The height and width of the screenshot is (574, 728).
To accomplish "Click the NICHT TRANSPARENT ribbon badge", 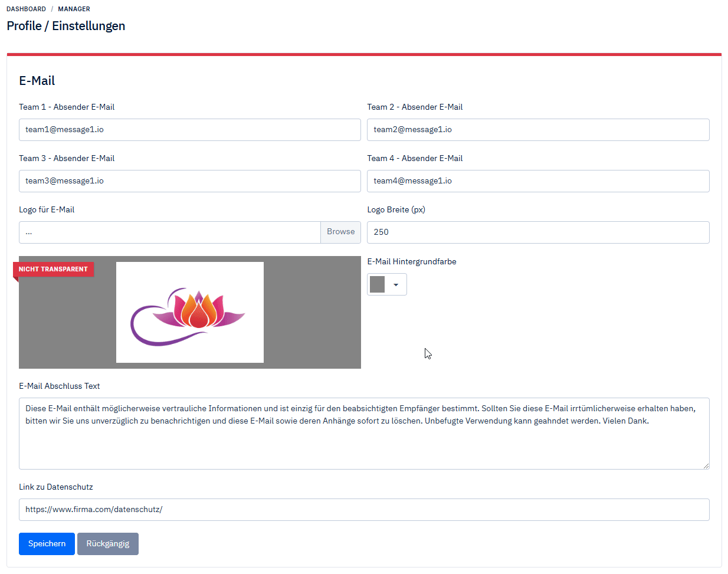I will (x=53, y=269).
